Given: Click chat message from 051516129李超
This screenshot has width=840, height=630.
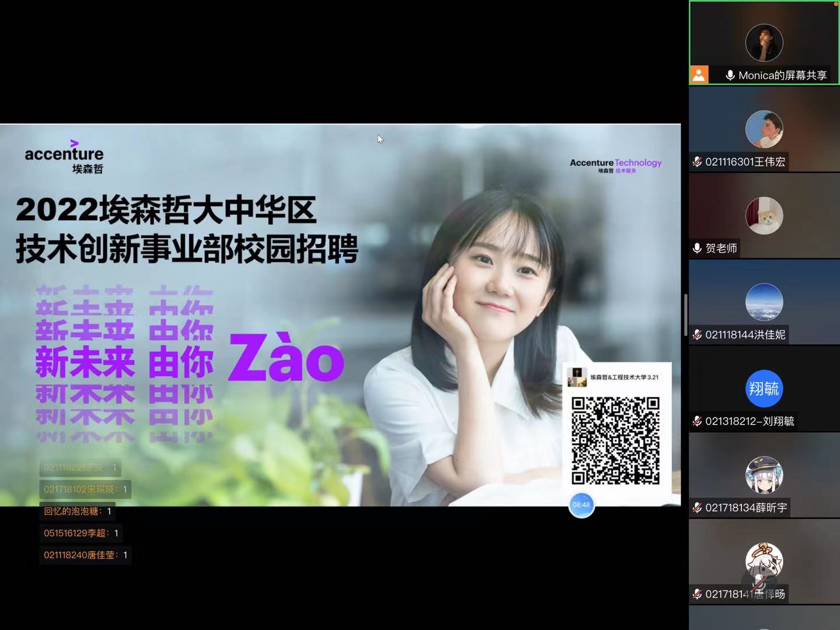Looking at the screenshot, I should pyautogui.click(x=81, y=533).
